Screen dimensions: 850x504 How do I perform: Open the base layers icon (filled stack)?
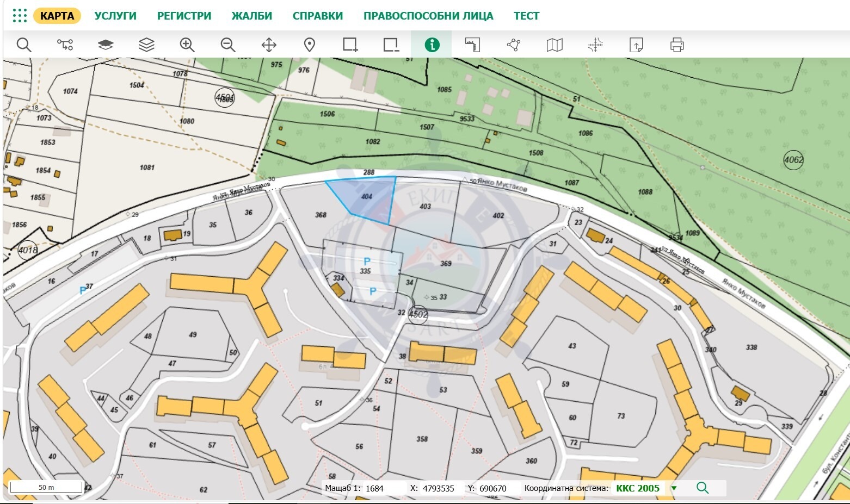(x=106, y=45)
